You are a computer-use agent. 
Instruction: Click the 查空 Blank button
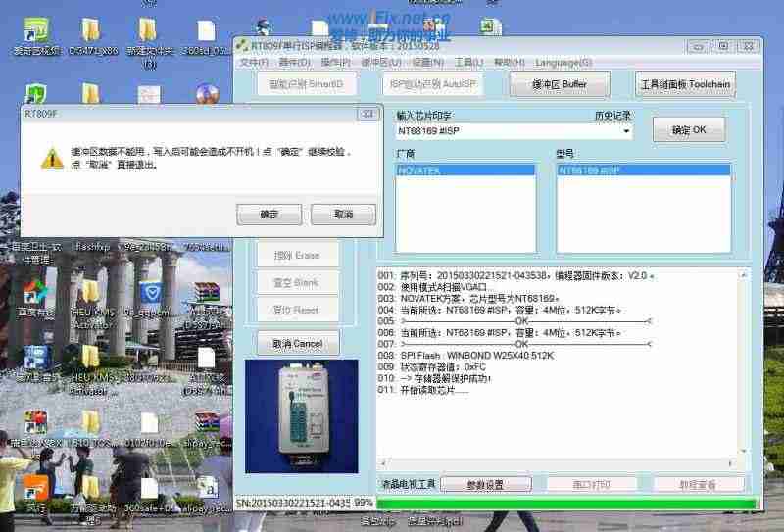click(297, 282)
